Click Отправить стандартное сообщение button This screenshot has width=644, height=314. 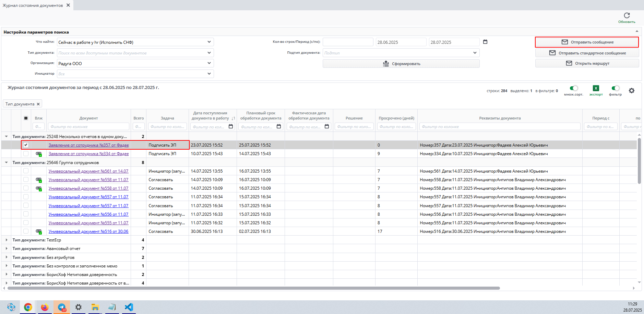(587, 53)
